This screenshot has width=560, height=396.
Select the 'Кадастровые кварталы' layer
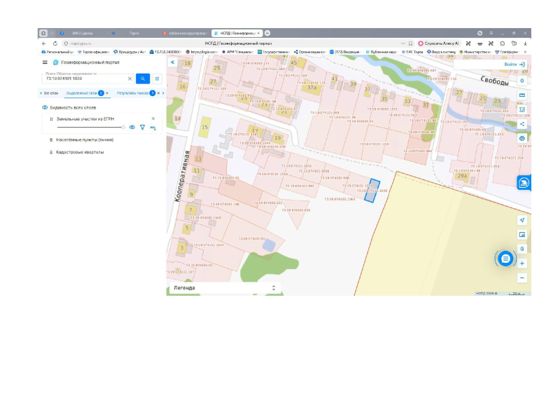pyautogui.click(x=80, y=152)
